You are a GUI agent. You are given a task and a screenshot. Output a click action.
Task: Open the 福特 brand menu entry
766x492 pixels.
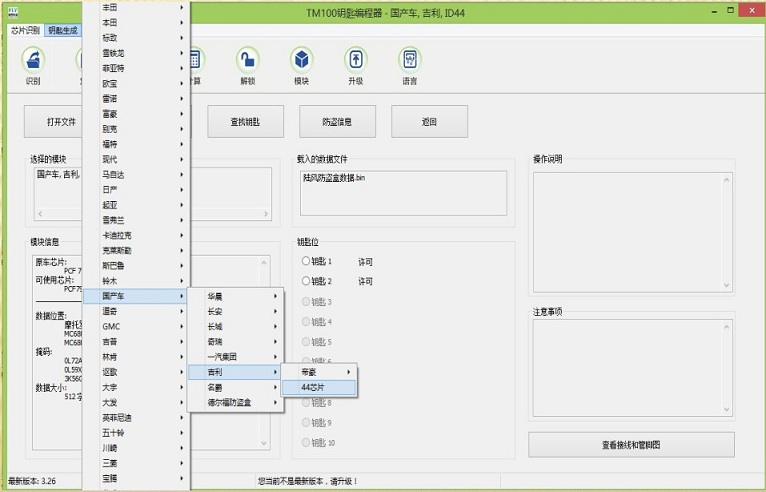tap(135, 144)
